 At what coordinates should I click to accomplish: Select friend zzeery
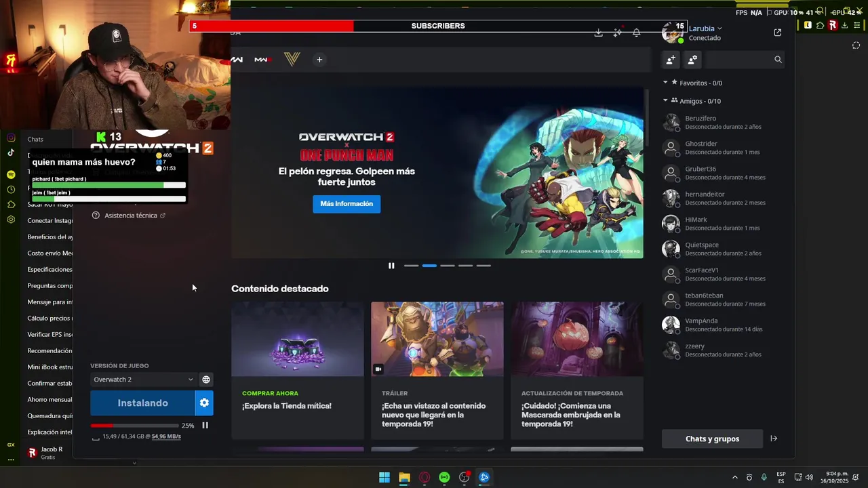[x=723, y=350]
